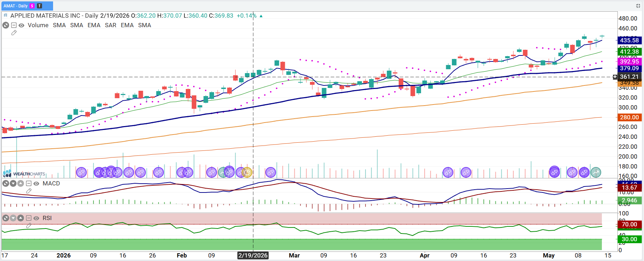Screen dimensions: 644x261
Task: Click the plus icon beside the 361.21 price label
Action: tap(615, 77)
